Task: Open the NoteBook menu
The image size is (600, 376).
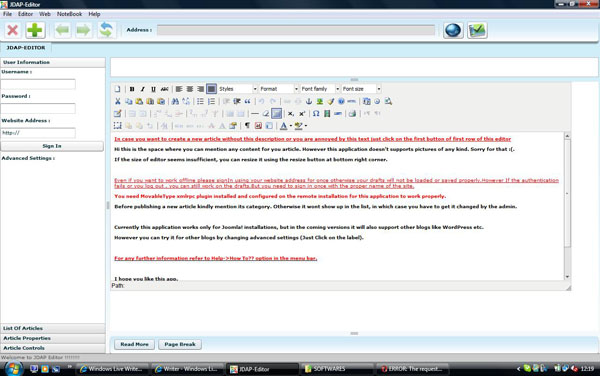Action: (69, 14)
